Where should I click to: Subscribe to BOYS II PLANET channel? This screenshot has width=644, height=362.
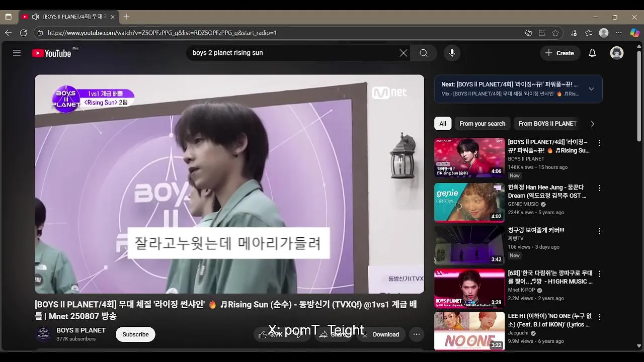(x=135, y=334)
